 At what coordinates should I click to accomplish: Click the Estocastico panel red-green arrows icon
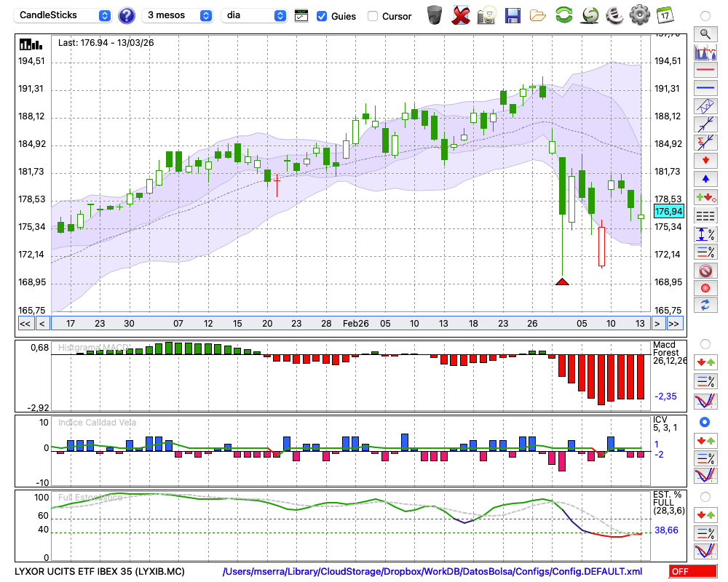point(705,514)
